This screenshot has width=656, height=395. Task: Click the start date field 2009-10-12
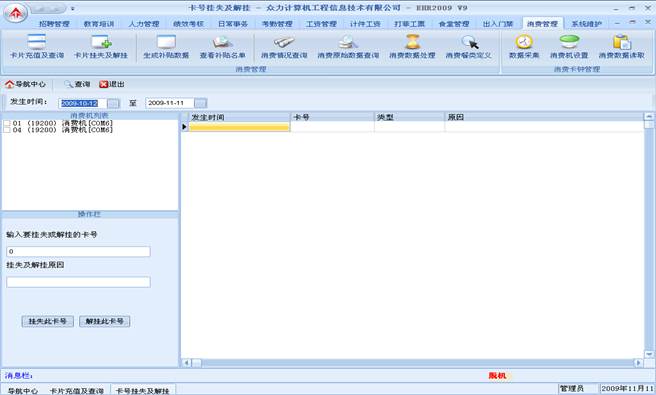point(83,103)
